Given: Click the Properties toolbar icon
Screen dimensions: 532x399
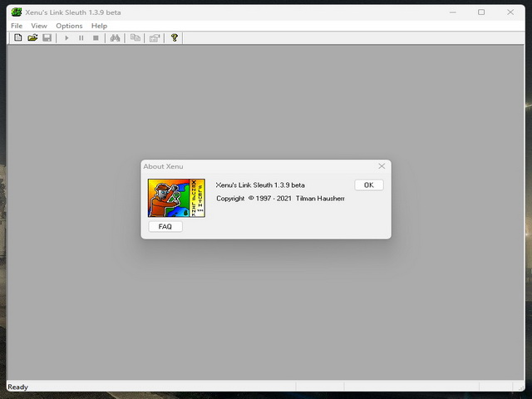Looking at the screenshot, I should pos(155,38).
